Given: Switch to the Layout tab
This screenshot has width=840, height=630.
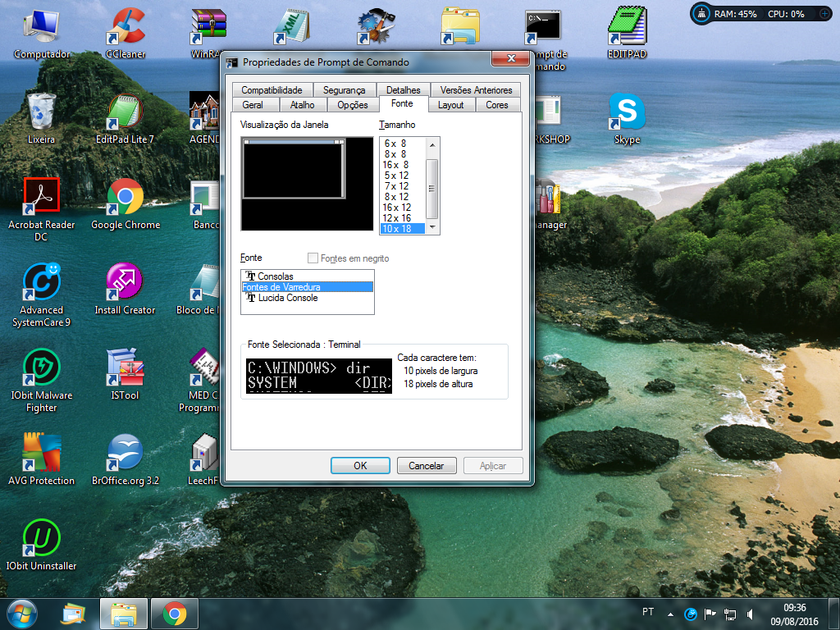Looking at the screenshot, I should coord(450,105).
